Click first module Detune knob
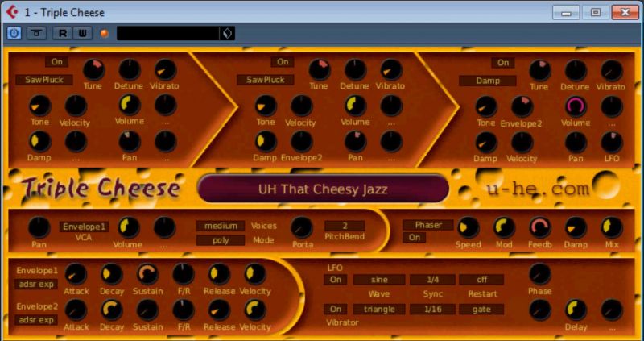 (130, 69)
